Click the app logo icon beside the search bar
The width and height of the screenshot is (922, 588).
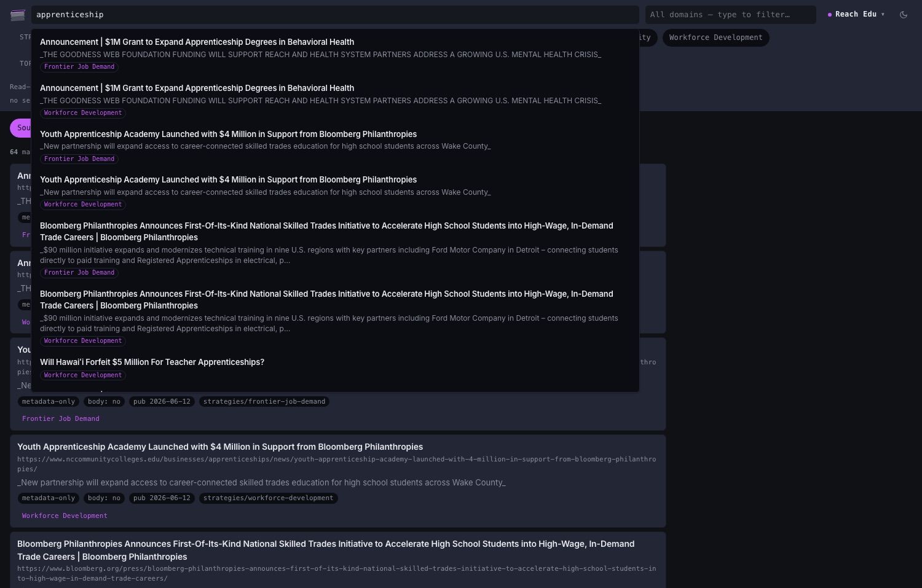pos(18,15)
